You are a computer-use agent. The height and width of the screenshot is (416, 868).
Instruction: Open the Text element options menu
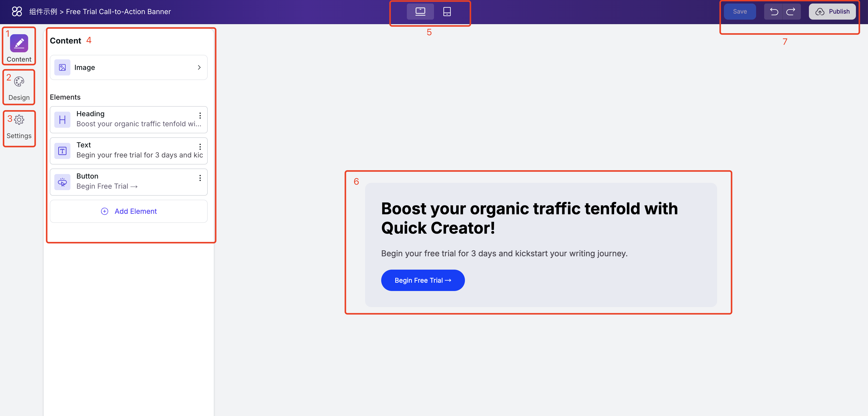[200, 147]
